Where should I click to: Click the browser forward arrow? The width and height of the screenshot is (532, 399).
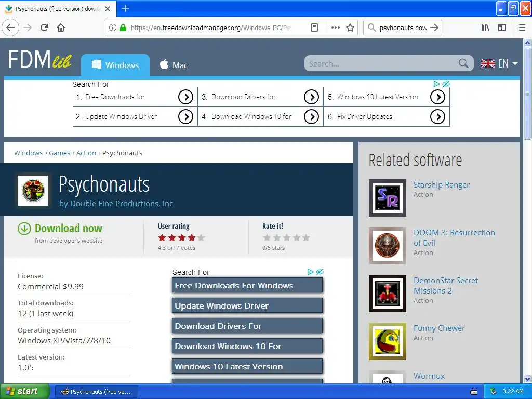click(28, 28)
